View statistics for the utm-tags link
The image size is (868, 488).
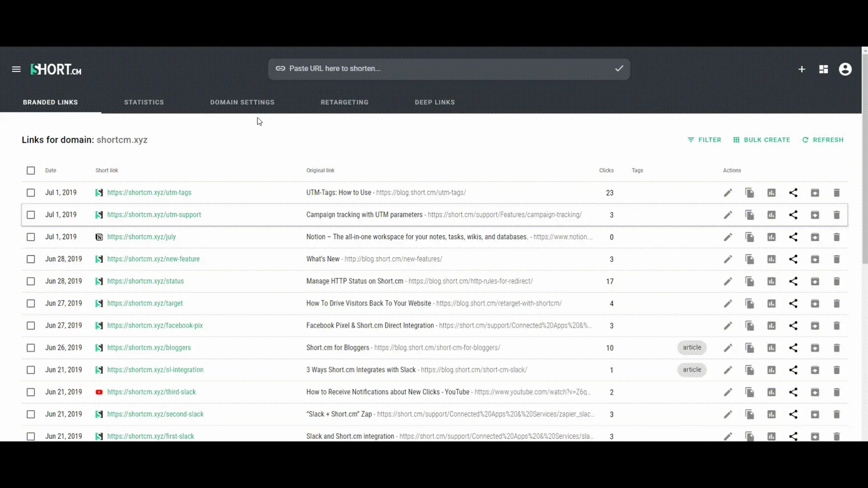coord(771,193)
